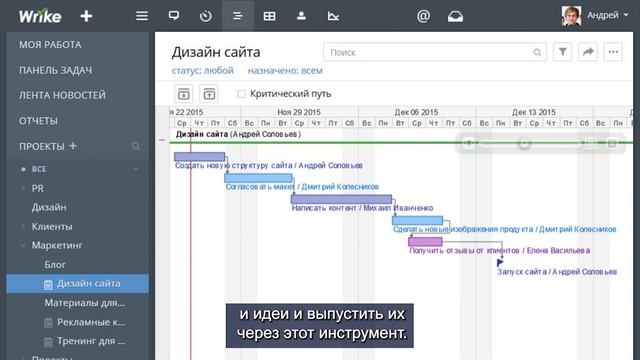Select the Тренинг для... project
Screen dimensions: 640x360
[91, 341]
